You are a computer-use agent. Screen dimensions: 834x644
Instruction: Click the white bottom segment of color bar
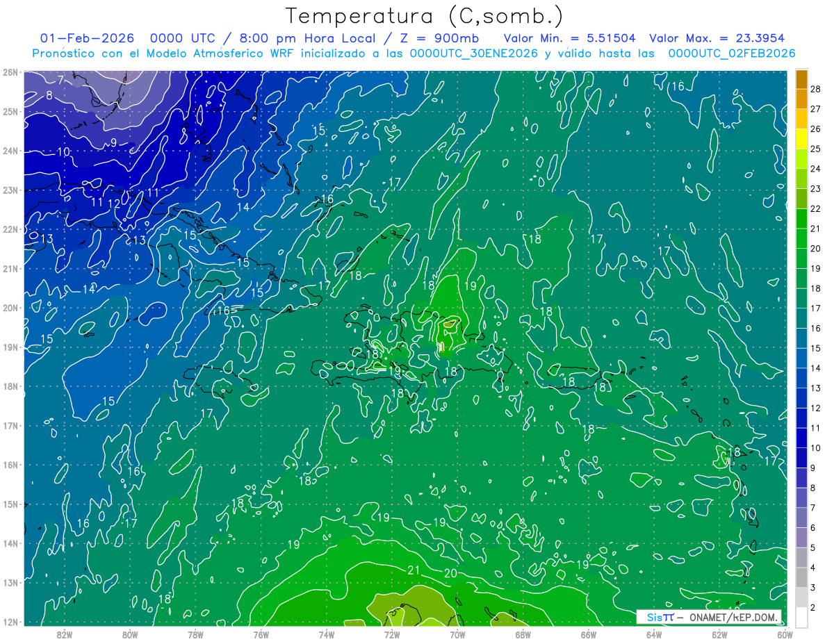802,617
